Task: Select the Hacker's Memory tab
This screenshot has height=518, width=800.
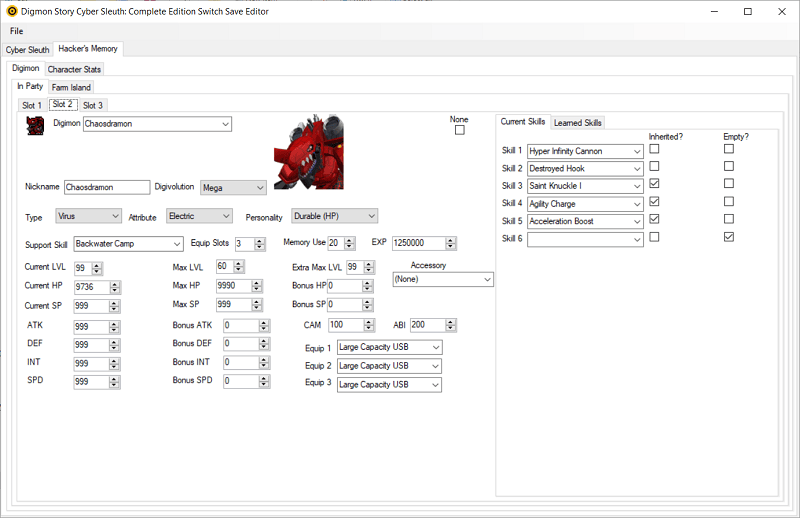Action: (88, 48)
